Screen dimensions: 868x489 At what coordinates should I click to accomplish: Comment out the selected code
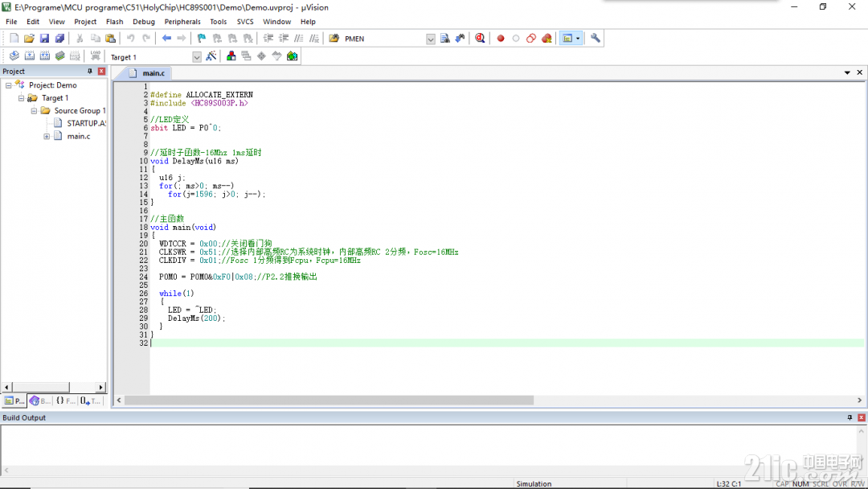pos(299,39)
